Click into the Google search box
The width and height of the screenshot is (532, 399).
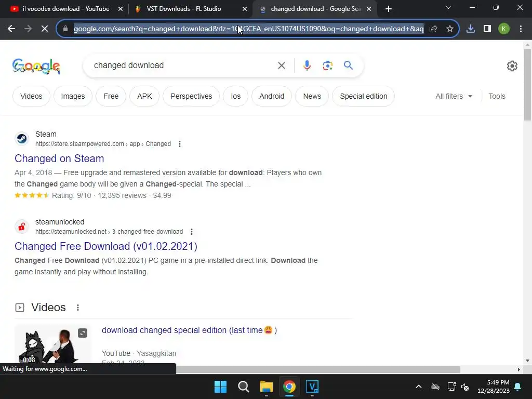pos(183,65)
